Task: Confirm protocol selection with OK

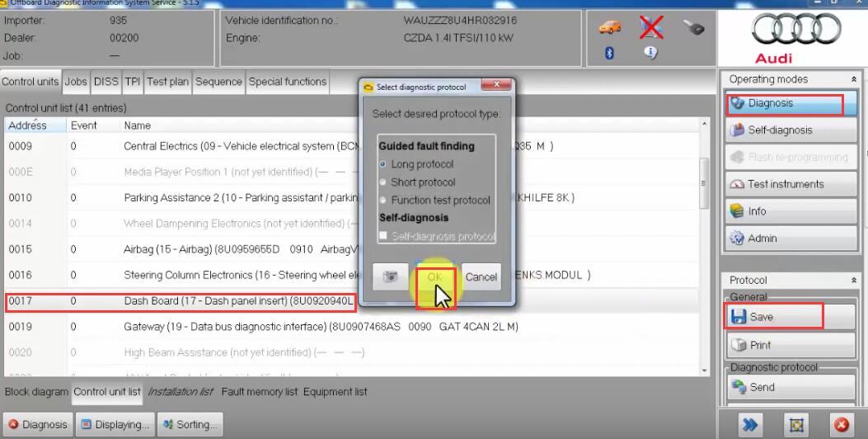Action: click(x=435, y=276)
